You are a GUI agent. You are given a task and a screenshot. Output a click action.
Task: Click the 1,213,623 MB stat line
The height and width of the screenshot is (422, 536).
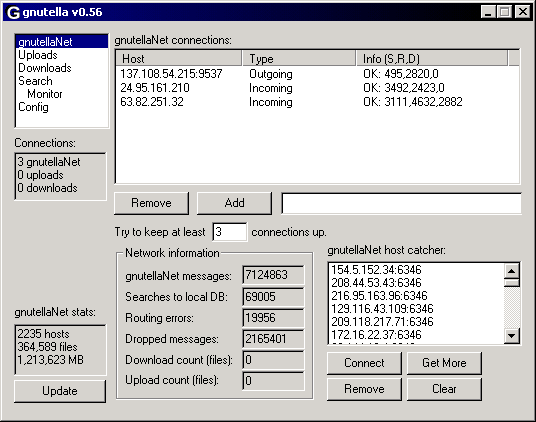click(50, 359)
